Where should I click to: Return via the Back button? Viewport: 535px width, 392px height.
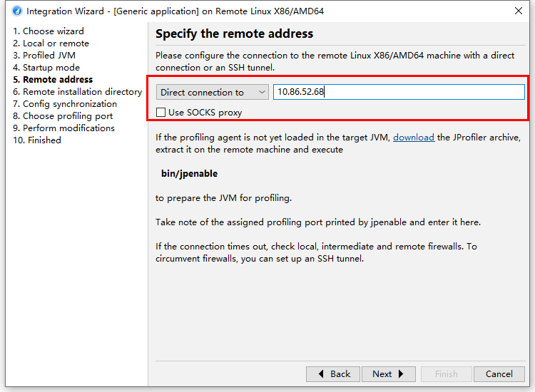click(332, 374)
